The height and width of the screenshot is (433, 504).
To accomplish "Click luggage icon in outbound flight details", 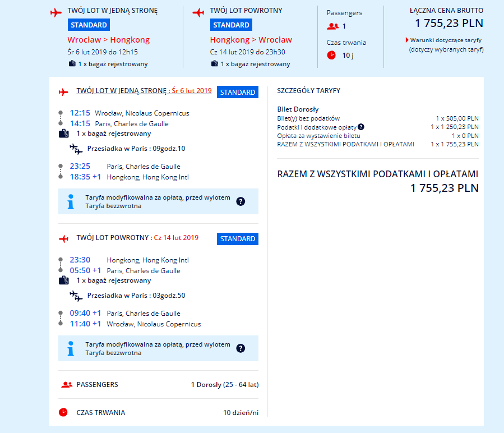I will click(x=64, y=133).
